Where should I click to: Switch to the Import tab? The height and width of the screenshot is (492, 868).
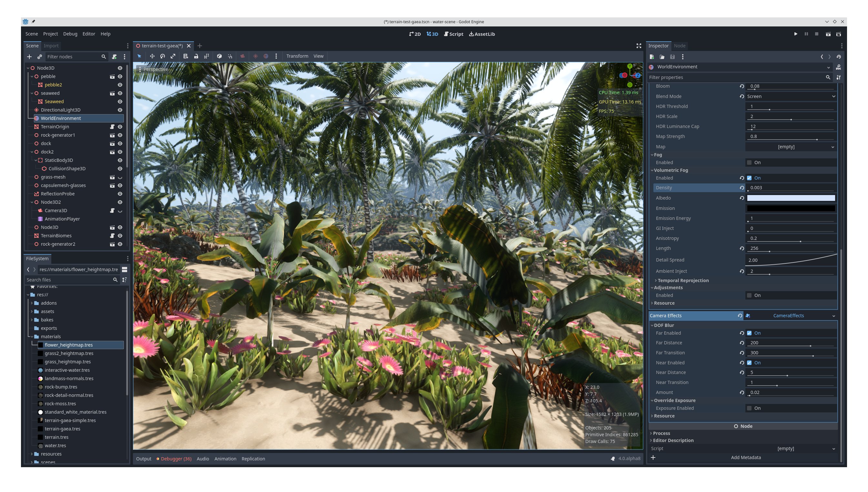(x=51, y=45)
